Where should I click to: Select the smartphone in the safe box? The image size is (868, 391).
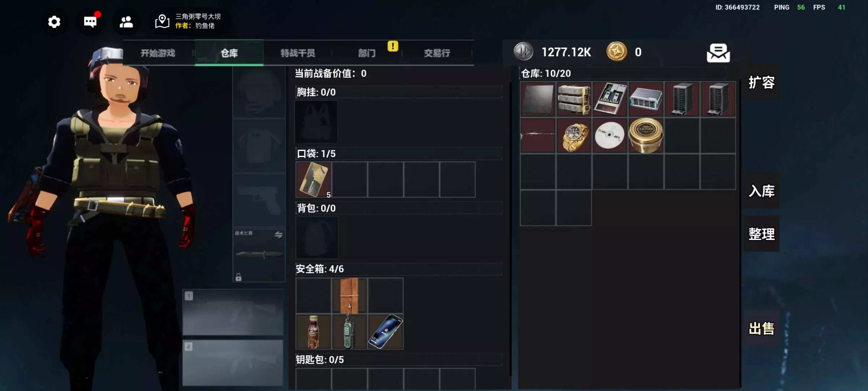[x=386, y=332]
